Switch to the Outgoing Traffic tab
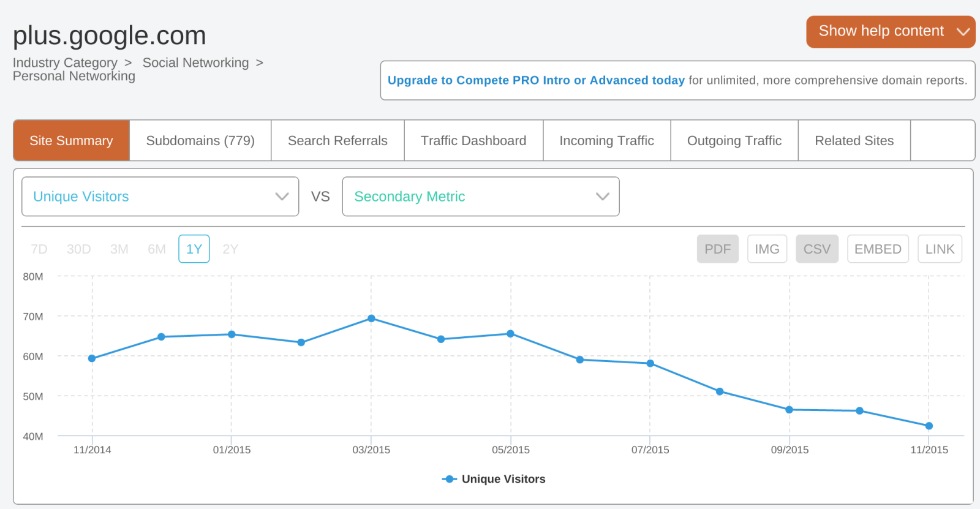 734,140
